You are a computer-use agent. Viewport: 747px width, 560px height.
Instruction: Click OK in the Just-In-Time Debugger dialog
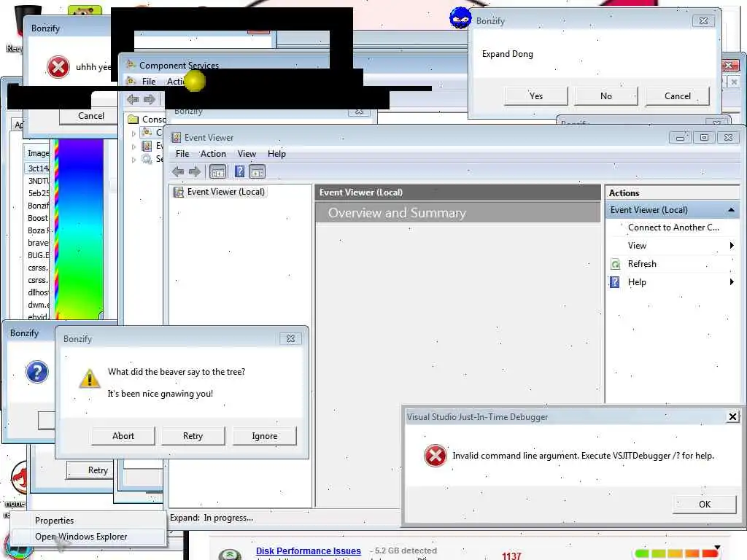pos(705,505)
